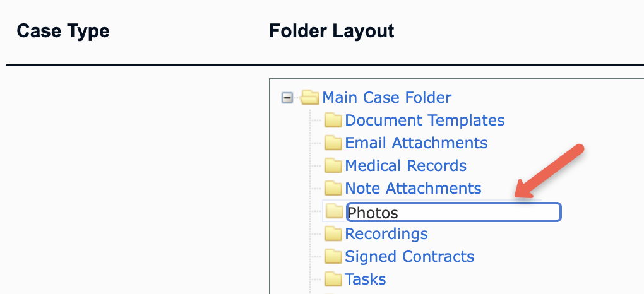Click the Recordings folder icon
Image resolution: width=644 pixels, height=294 pixels.
[x=333, y=233]
